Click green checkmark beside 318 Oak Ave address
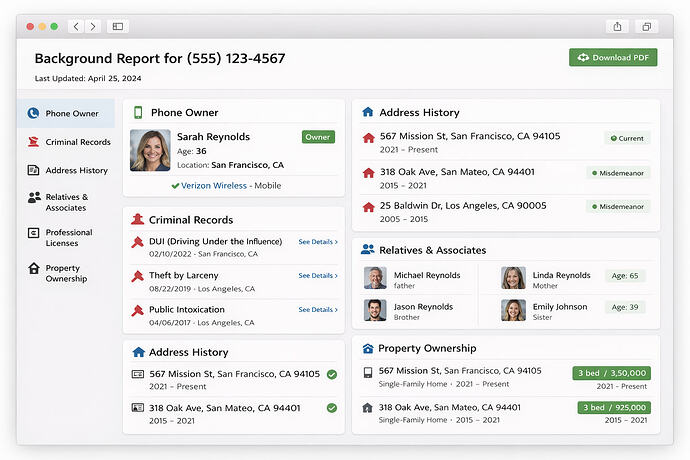 coord(331,408)
